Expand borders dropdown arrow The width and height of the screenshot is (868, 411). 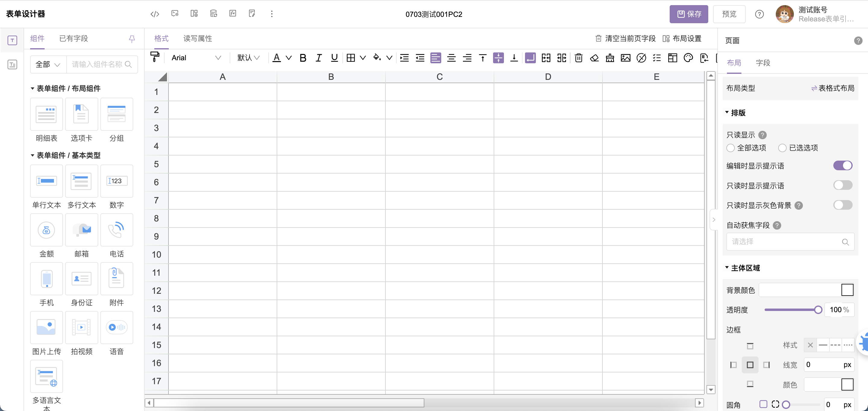[x=363, y=58]
